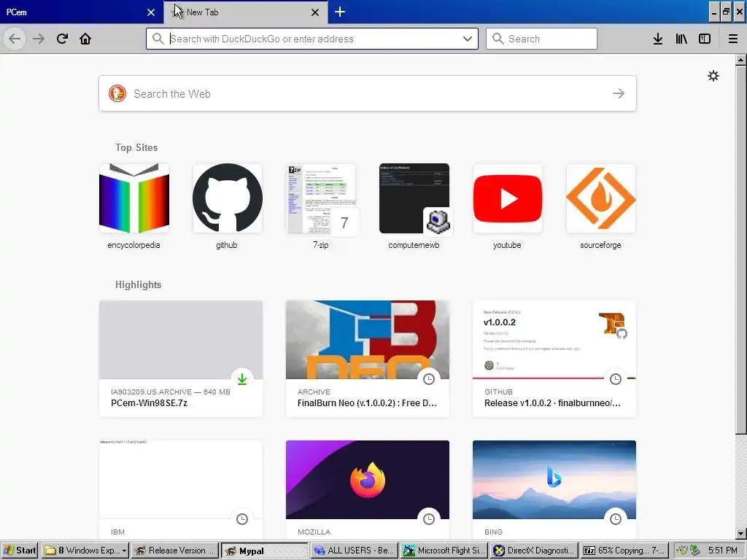Submit web search with right arrow
This screenshot has height=560, width=747.
[619, 93]
